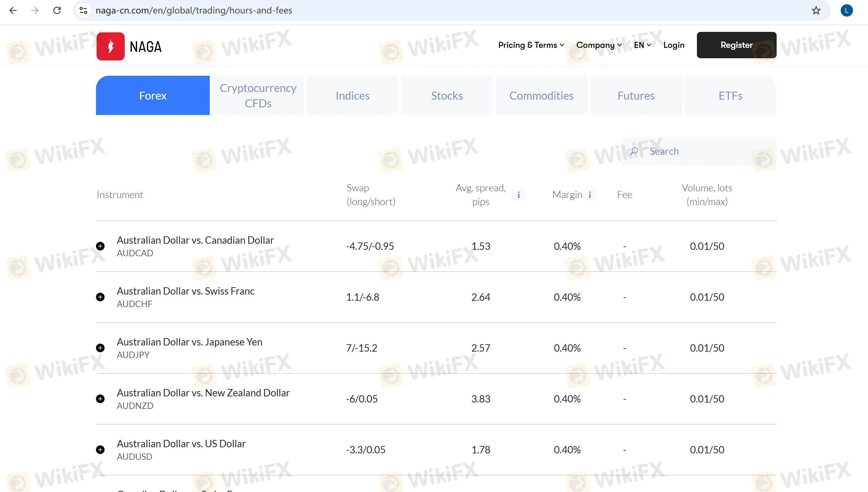Click the AUDNZD spread value 3.83
This screenshot has height=492, width=868.
480,399
